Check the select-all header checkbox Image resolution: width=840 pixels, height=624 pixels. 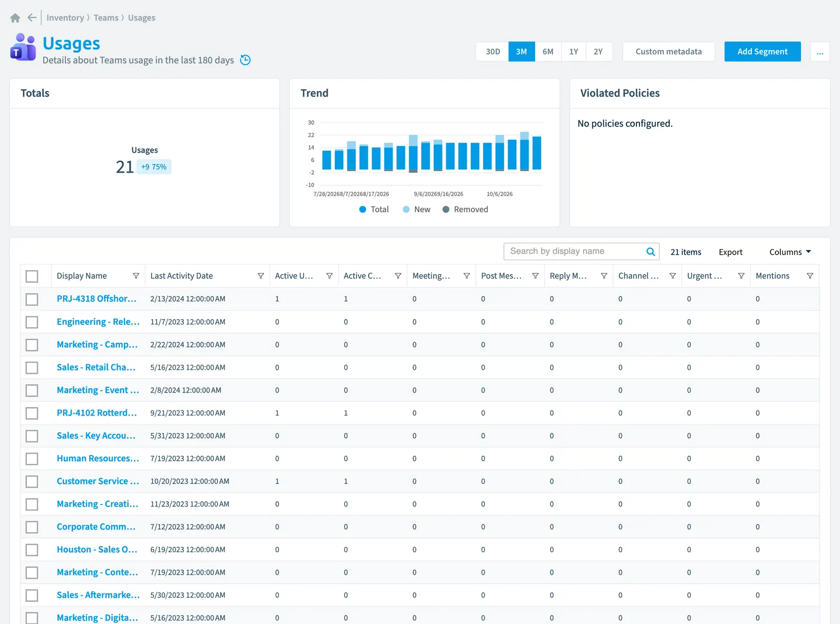pos(32,276)
